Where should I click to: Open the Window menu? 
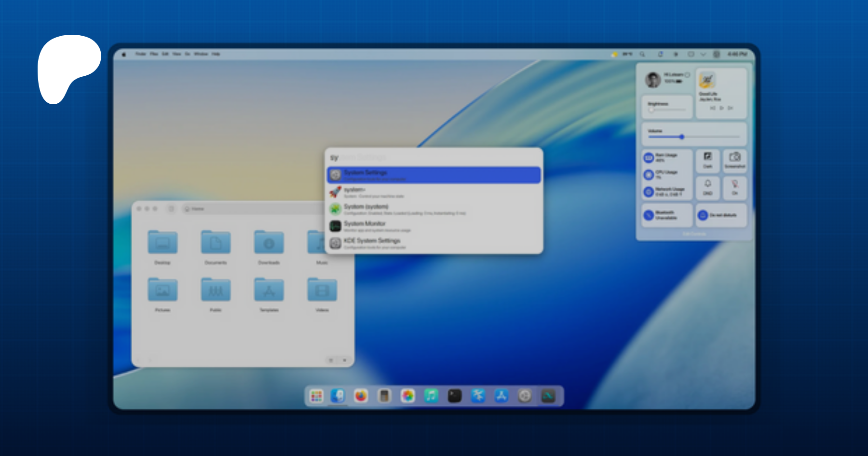click(201, 54)
